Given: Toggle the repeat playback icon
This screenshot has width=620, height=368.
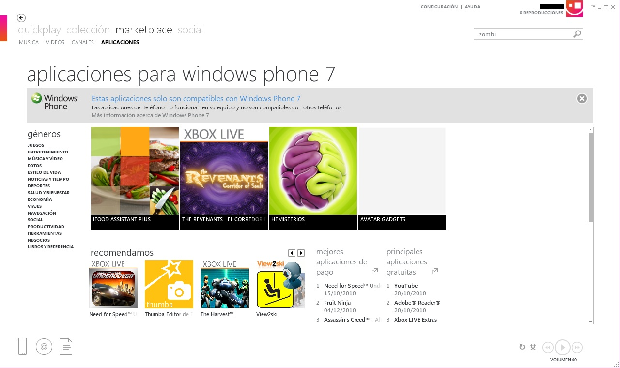Looking at the screenshot, I should (x=522, y=347).
